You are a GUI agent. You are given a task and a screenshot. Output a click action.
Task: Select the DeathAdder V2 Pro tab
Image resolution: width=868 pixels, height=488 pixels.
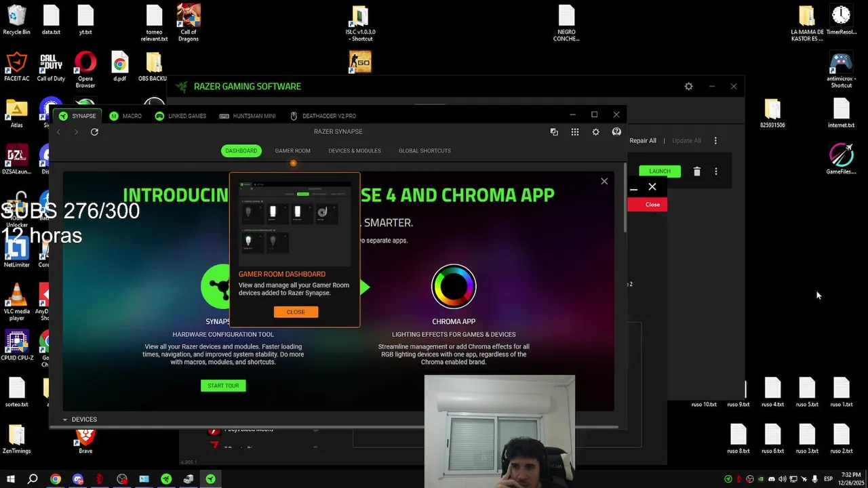point(323,116)
